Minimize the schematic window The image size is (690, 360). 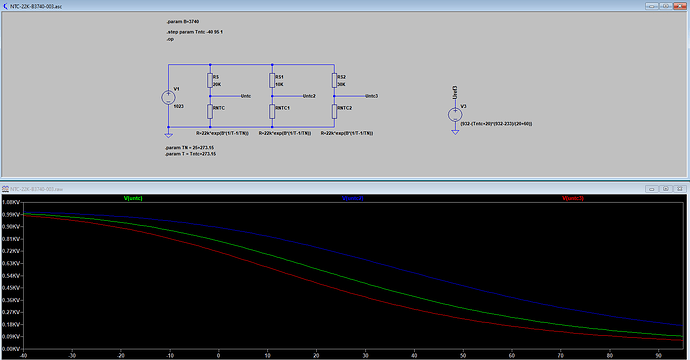click(652, 6)
